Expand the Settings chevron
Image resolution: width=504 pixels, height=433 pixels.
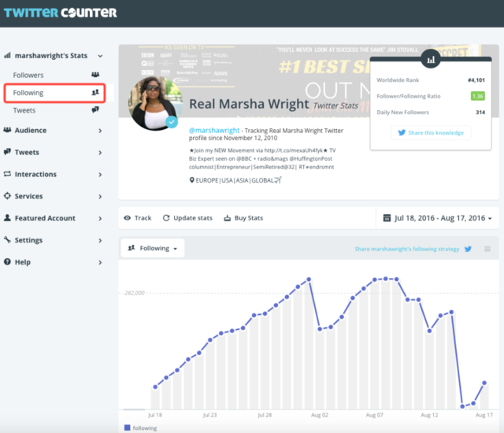100,240
